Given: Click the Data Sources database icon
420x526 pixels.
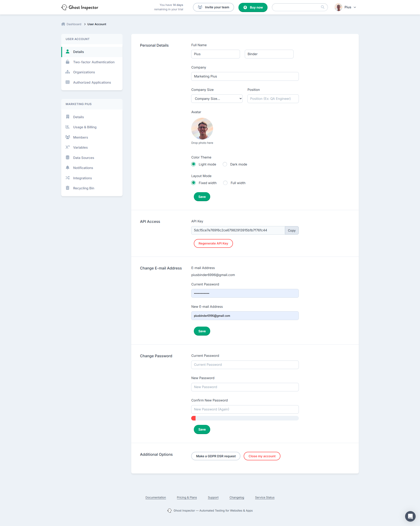Looking at the screenshot, I should coord(68,158).
